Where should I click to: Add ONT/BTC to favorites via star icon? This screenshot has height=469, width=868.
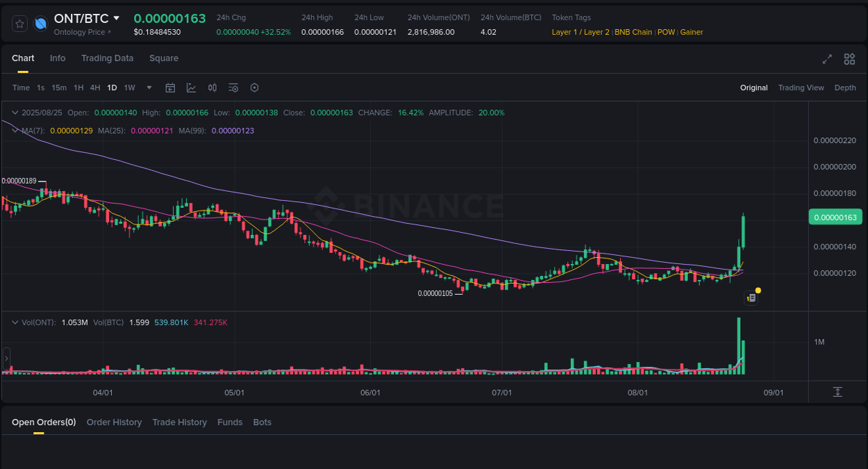click(x=19, y=23)
